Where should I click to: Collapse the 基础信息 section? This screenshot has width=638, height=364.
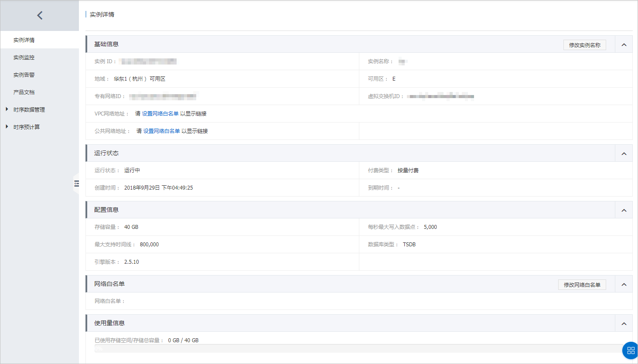[624, 44]
